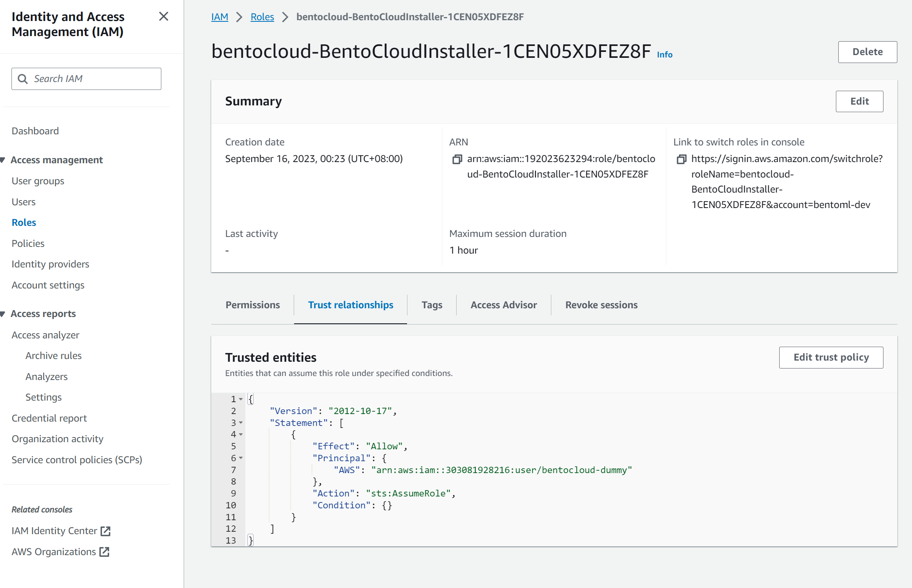The height and width of the screenshot is (588, 912).
Task: Click Edit in the Summary panel
Action: click(x=859, y=101)
